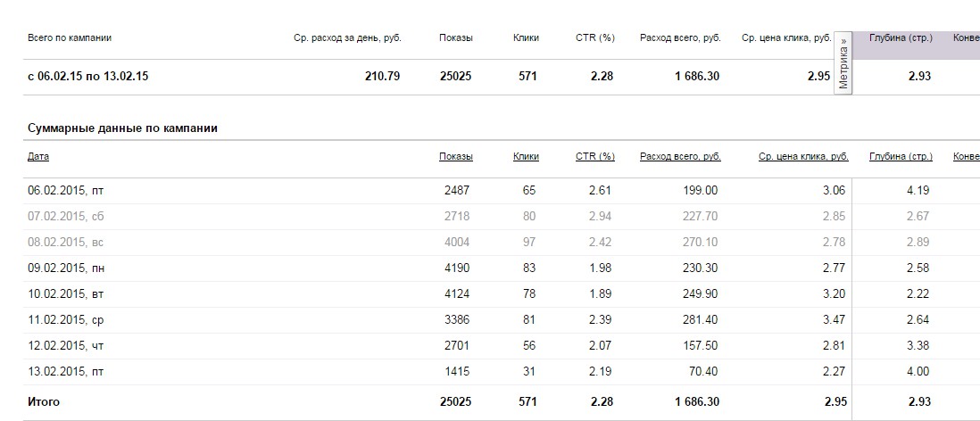Sort by the underlined CTR (%) link
Image resolution: width=980 pixels, height=421 pixels.
595,157
